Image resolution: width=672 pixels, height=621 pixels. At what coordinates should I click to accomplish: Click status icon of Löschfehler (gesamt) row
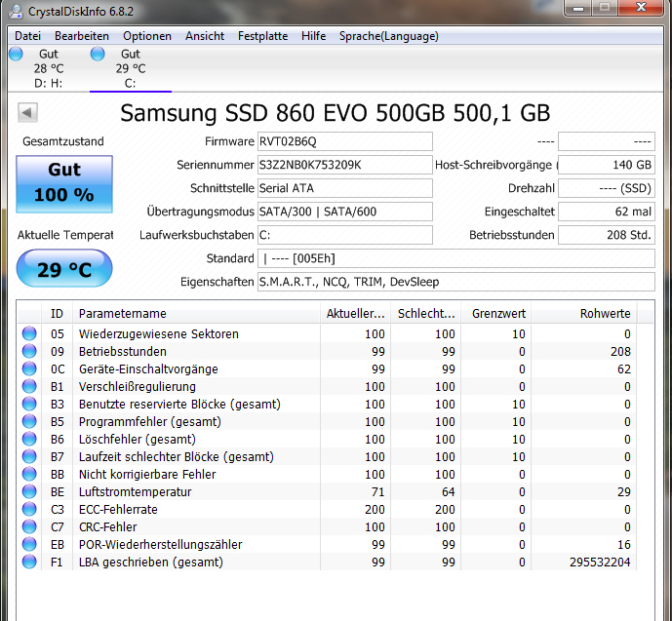(x=29, y=439)
